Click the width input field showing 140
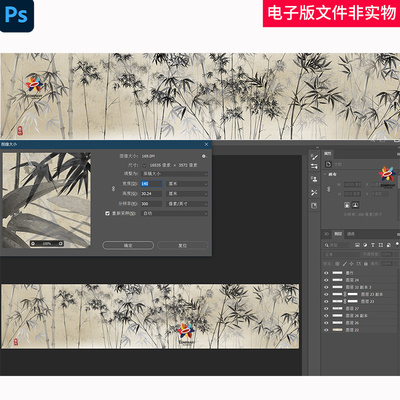 [x=152, y=184]
